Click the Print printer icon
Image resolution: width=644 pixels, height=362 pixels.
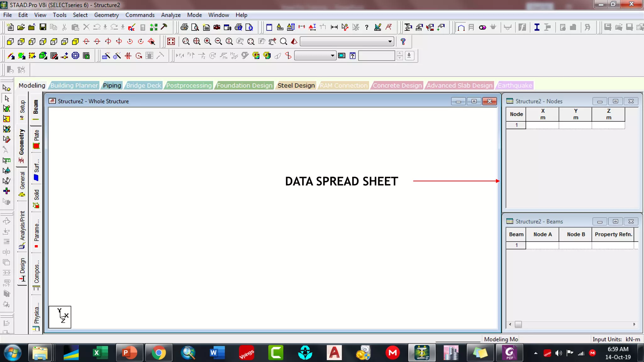(x=184, y=27)
